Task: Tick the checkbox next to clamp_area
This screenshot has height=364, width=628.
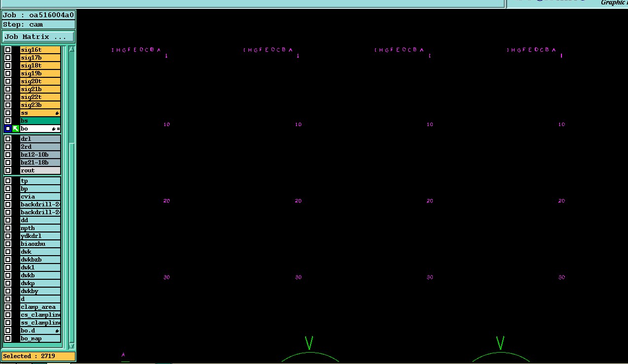Action: (x=8, y=307)
